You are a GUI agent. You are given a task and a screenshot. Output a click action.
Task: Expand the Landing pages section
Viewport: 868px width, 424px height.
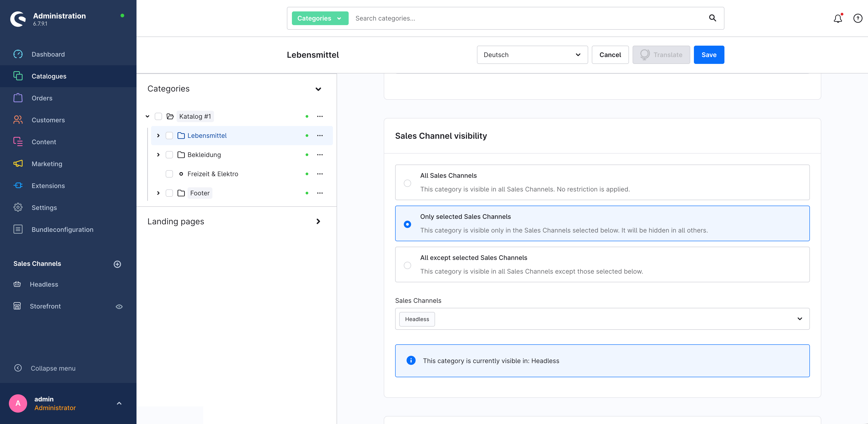point(318,222)
